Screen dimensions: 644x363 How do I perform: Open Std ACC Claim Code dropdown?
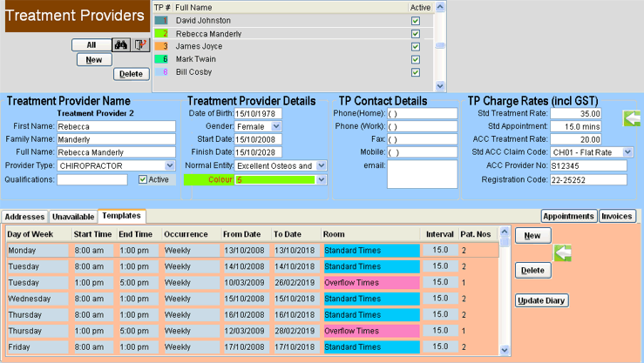(629, 152)
